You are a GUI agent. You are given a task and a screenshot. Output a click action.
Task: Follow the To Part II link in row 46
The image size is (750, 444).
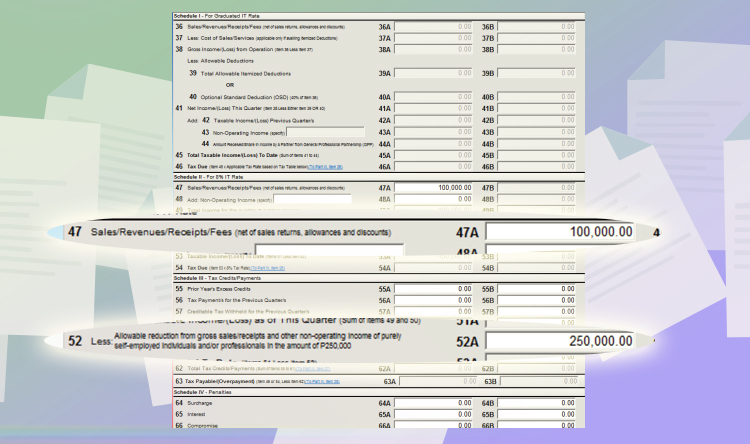click(x=325, y=167)
